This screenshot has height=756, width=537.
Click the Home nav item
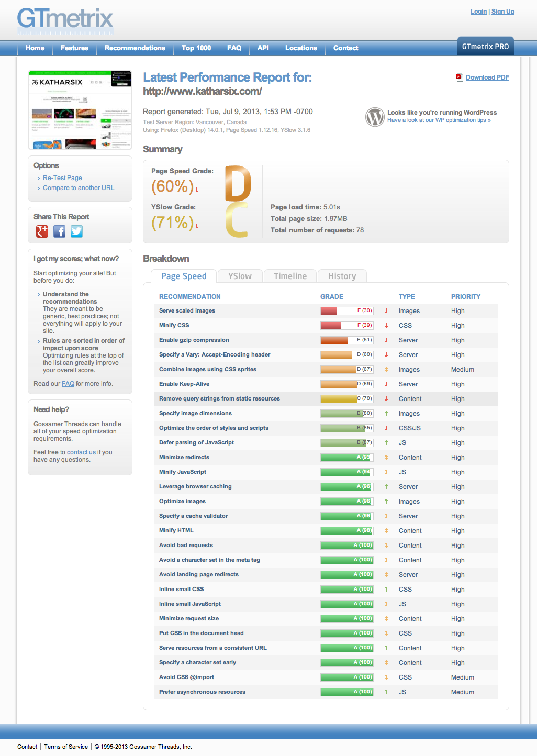[35, 48]
